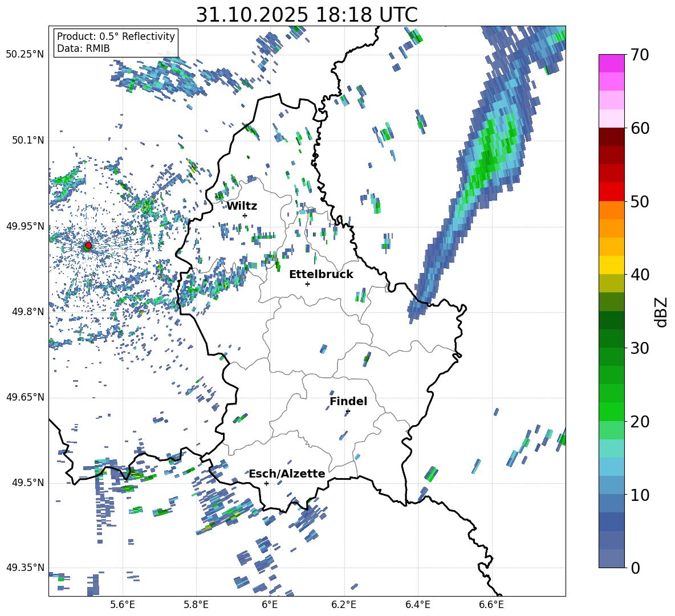675x616 pixels.
Task: Click the 6.2°E longitude label
Action: tap(344, 605)
